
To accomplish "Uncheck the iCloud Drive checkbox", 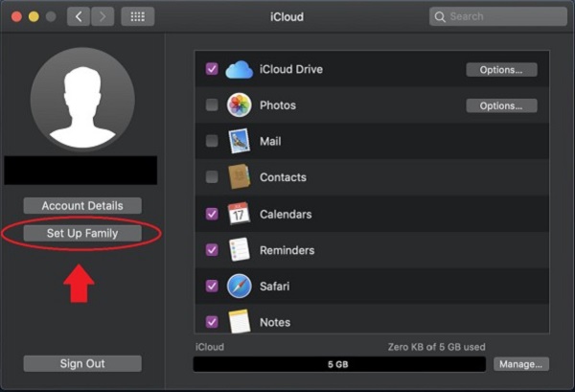I will pos(212,69).
